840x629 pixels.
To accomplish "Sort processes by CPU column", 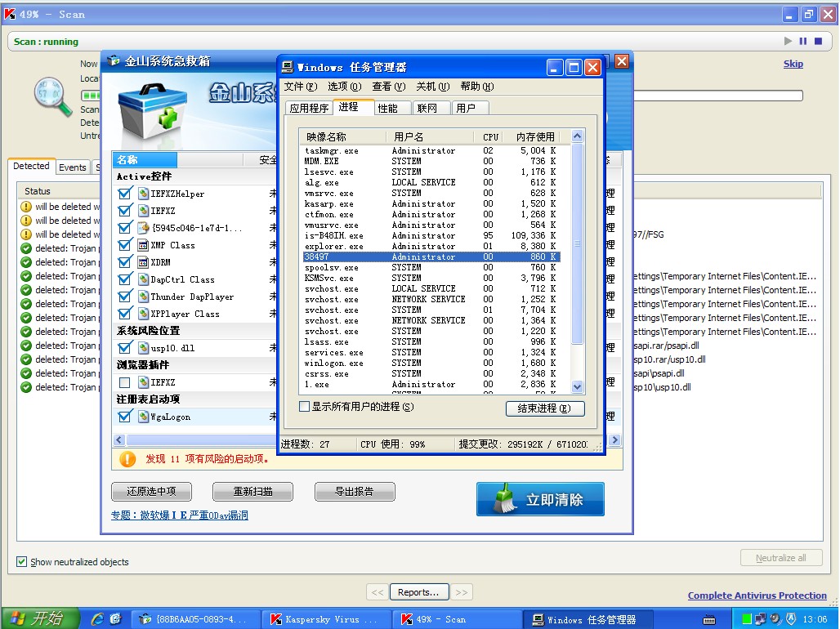I will coord(490,136).
